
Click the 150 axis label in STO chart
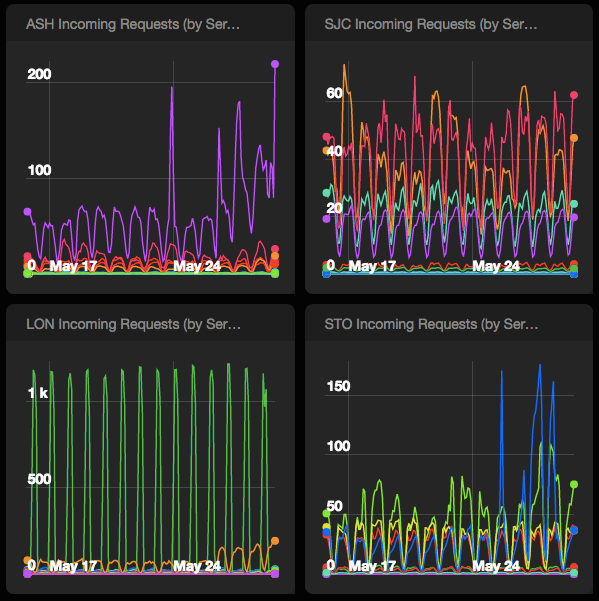pyautogui.click(x=338, y=386)
